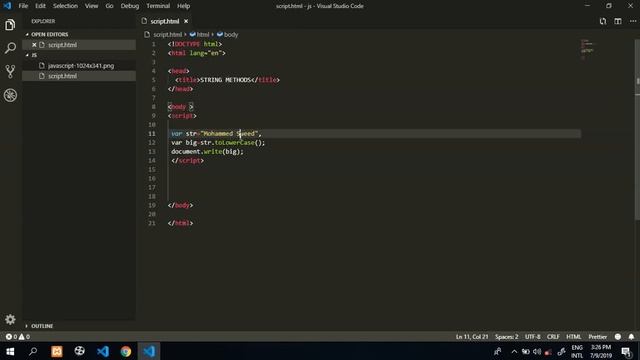Split the editor to the right
640x360 pixels.
tap(618, 21)
